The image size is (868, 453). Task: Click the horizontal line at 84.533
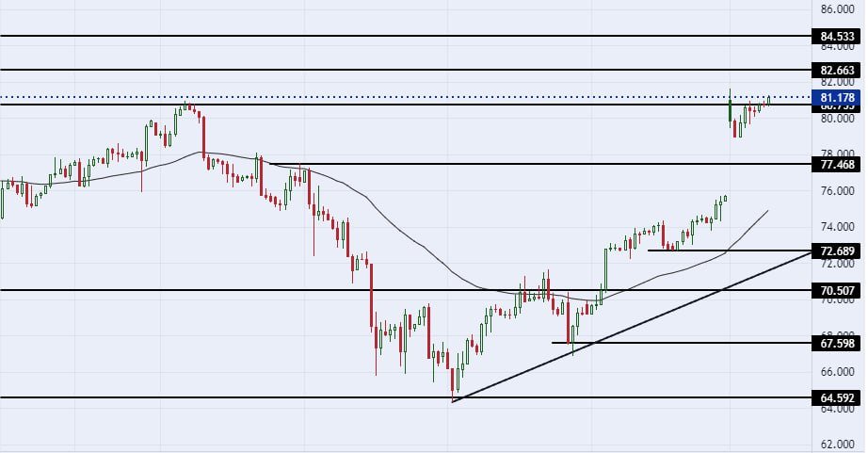[x=377, y=36]
